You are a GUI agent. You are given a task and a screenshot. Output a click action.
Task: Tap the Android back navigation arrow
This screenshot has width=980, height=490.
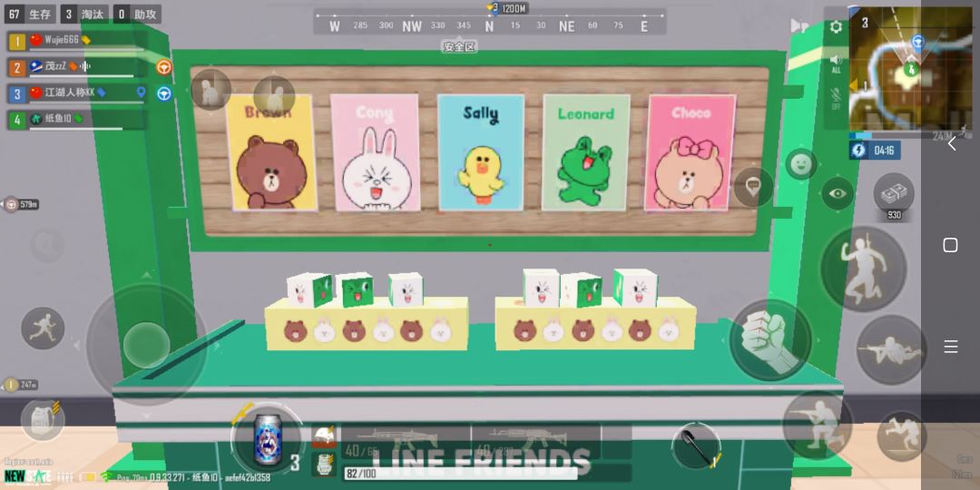[x=951, y=143]
